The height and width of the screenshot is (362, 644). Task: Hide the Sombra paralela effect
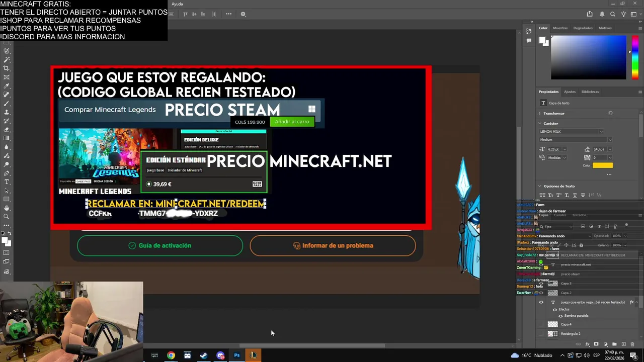560,316
